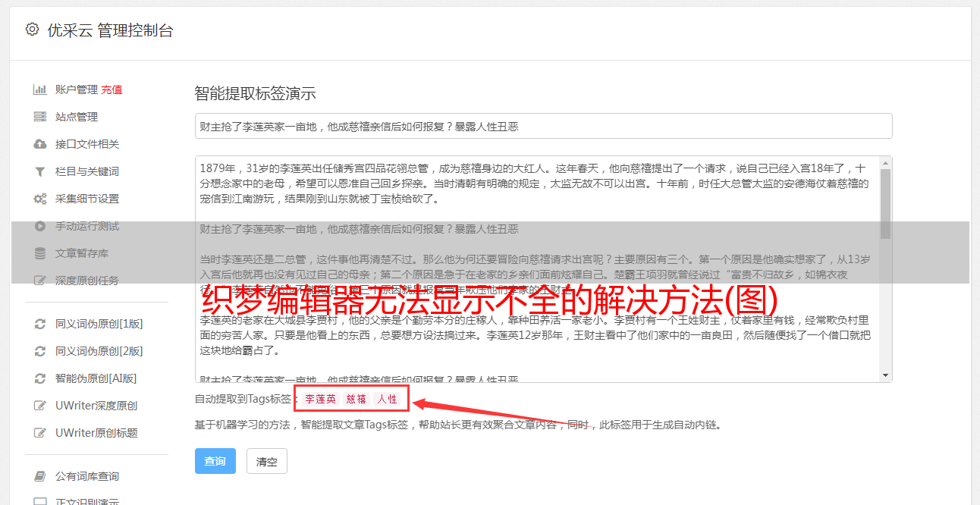This screenshot has height=505, width=980.
Task: Click the blue 查询 button
Action: pyautogui.click(x=215, y=461)
